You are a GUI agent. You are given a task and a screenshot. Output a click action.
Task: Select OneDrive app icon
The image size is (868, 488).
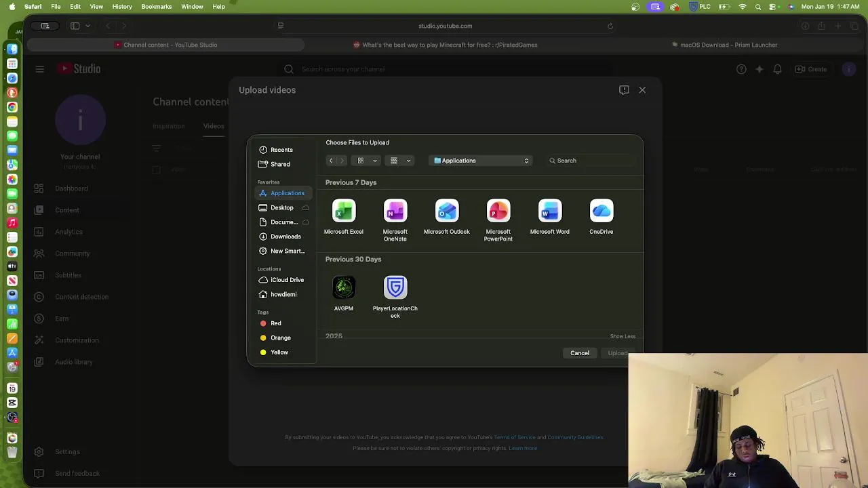point(601,211)
